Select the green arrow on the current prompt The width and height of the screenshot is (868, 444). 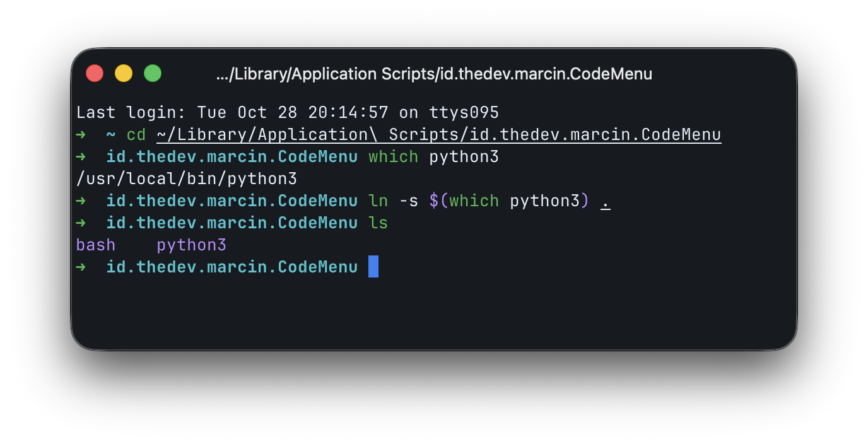pyautogui.click(x=82, y=266)
